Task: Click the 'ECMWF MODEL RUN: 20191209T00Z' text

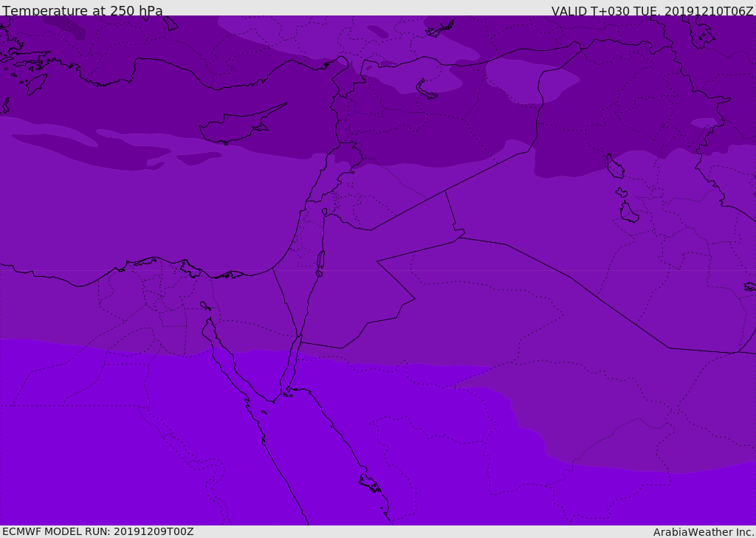Action: (98, 531)
